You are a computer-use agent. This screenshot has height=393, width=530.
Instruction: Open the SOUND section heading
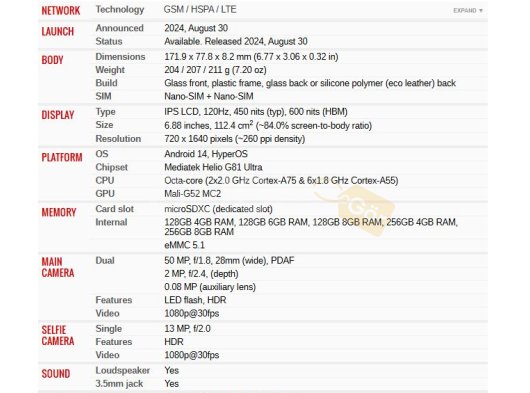coord(56,374)
